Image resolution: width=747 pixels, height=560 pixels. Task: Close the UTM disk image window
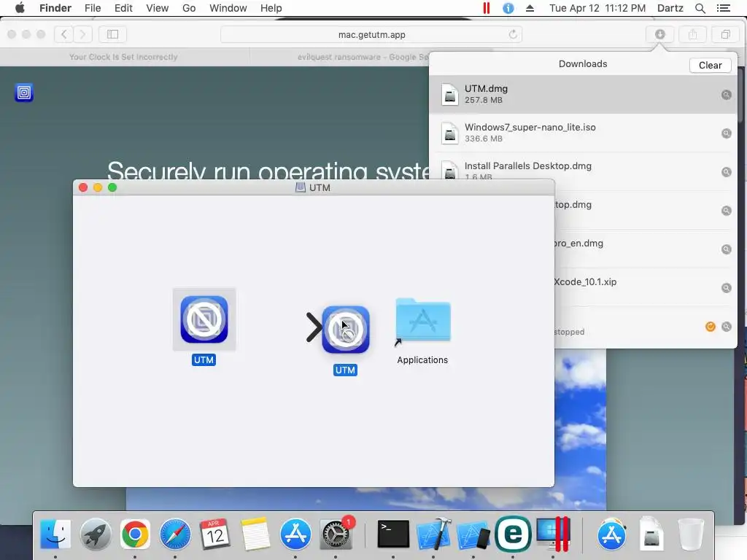click(83, 187)
